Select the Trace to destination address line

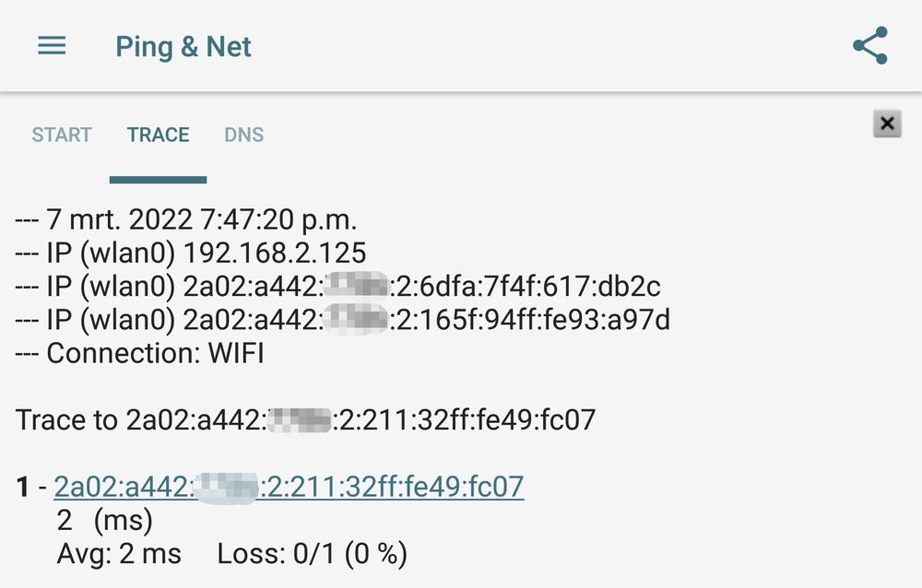(305, 420)
